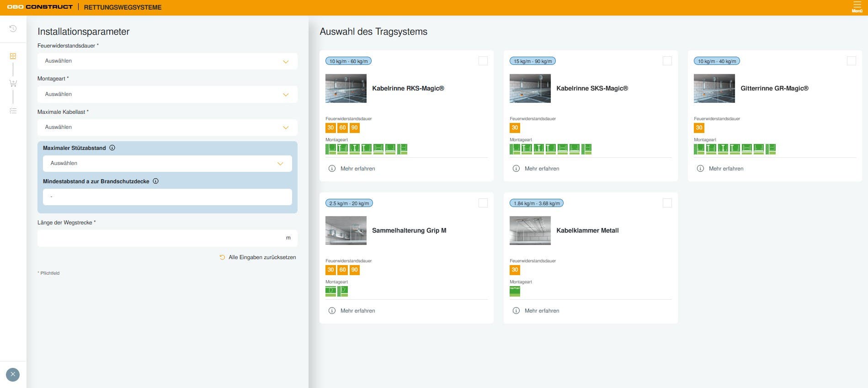Click the Länge der Wegstrecke input field
The height and width of the screenshot is (388, 868).
[x=167, y=238]
